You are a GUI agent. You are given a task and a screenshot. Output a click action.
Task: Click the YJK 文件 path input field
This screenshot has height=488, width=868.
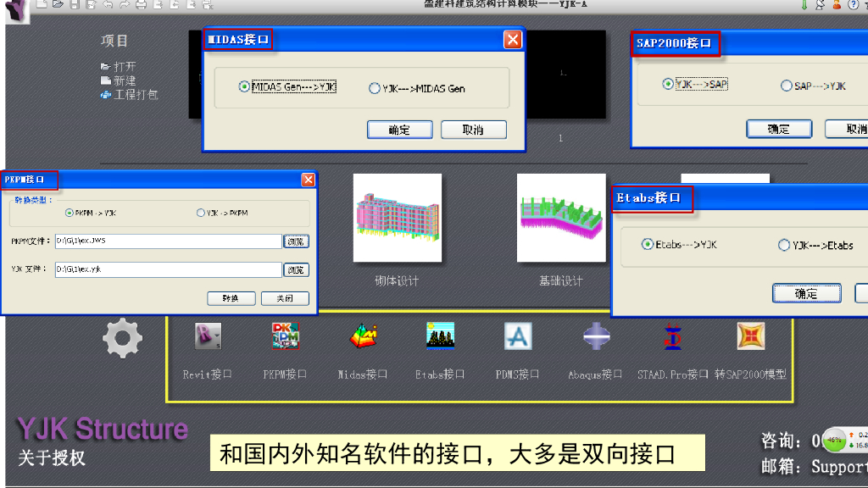coord(169,269)
